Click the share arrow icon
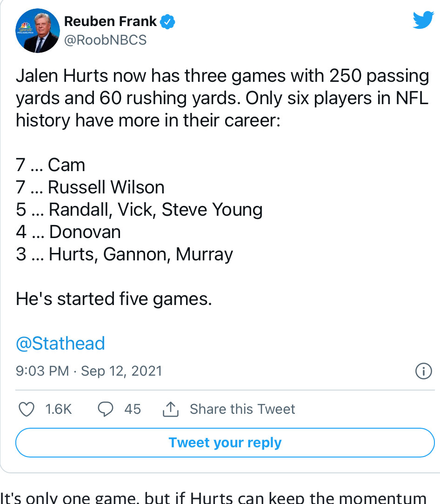 click(170, 409)
